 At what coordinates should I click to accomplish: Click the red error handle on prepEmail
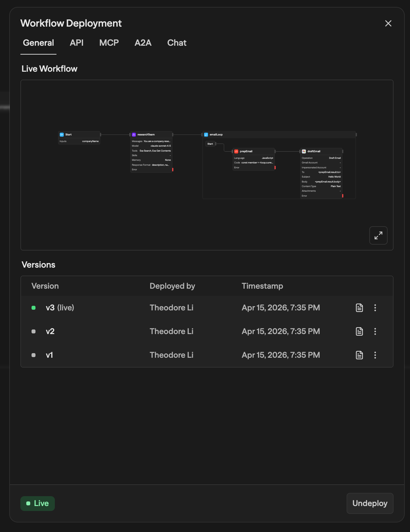pyautogui.click(x=275, y=168)
